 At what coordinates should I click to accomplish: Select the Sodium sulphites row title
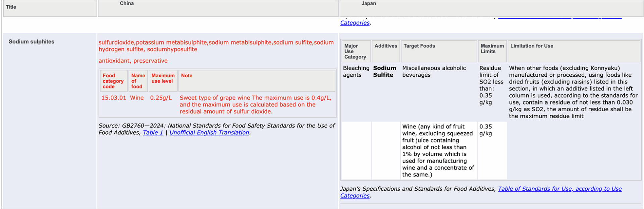(x=32, y=42)
